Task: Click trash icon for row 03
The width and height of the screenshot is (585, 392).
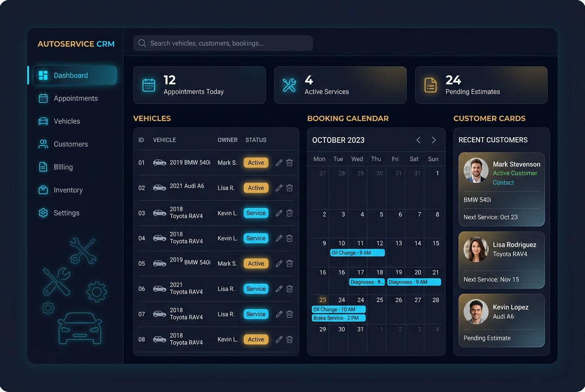Action: 289,213
